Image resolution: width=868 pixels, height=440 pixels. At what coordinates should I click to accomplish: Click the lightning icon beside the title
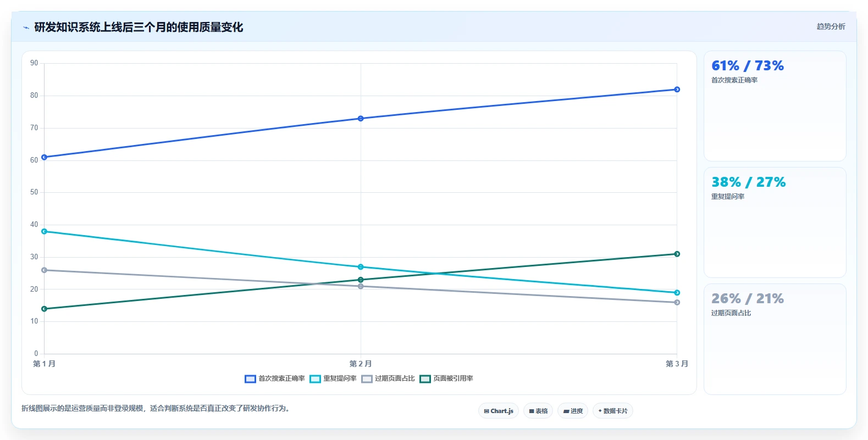(26, 27)
